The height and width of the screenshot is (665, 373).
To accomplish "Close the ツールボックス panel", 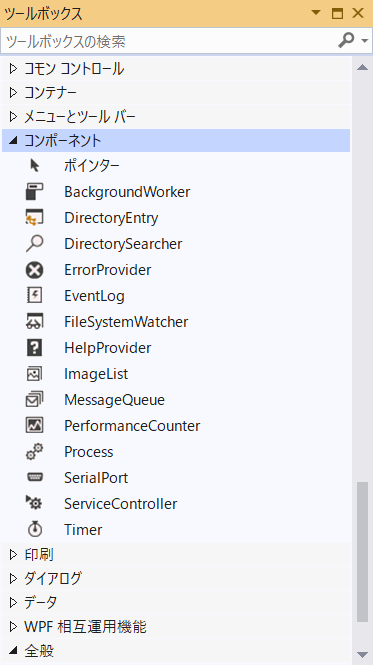I will 358,13.
